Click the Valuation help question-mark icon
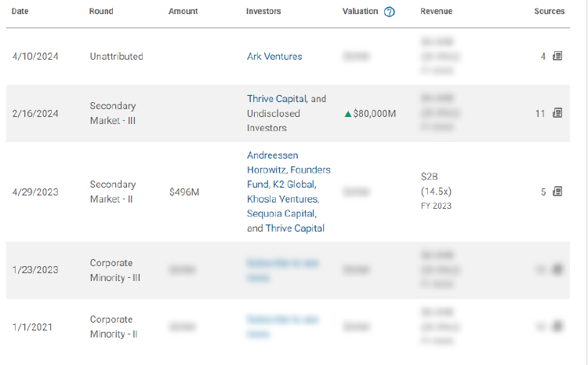Image resolution: width=588 pixels, height=365 pixels. click(389, 12)
